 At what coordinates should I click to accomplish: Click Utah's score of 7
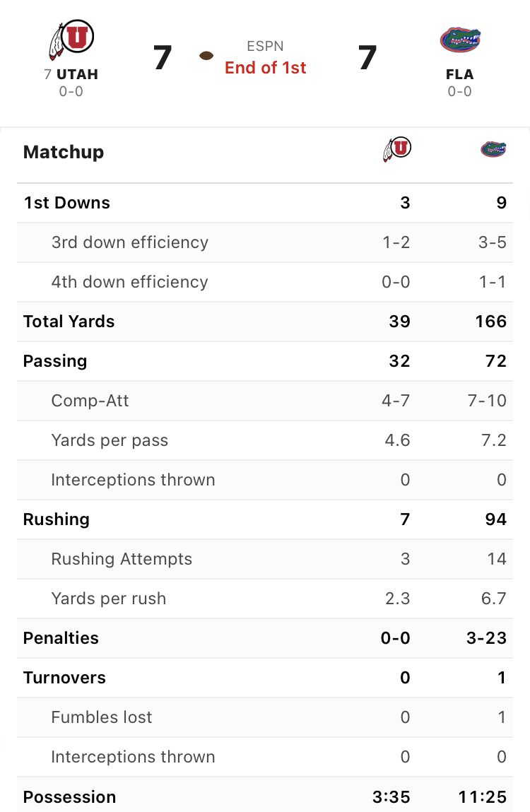point(163,57)
